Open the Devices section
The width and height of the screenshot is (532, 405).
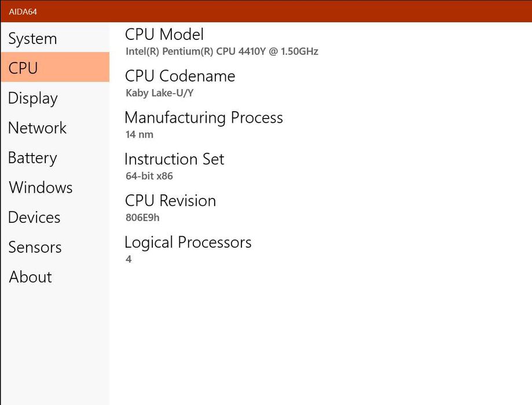(55, 217)
